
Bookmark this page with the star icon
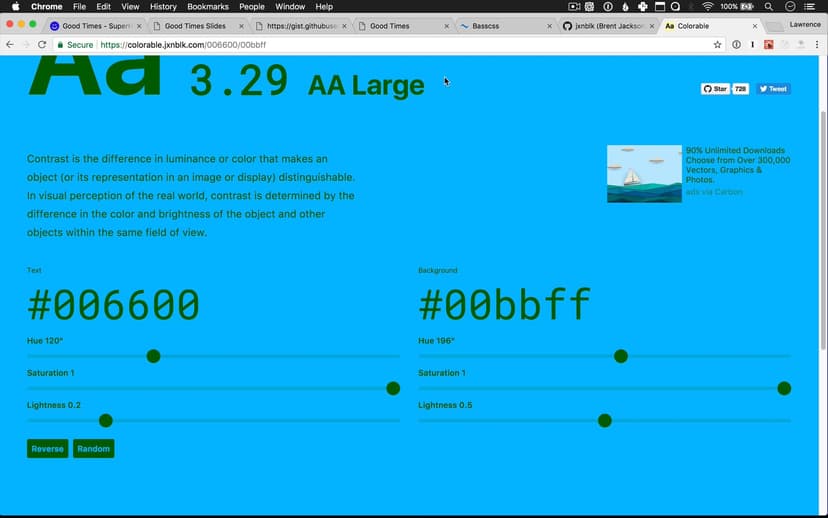[717, 45]
